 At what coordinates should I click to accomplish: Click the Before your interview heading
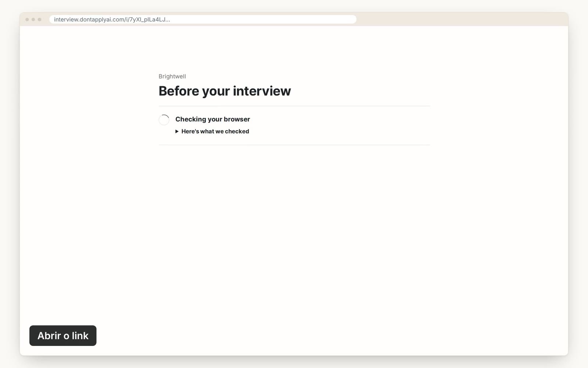[x=225, y=91]
